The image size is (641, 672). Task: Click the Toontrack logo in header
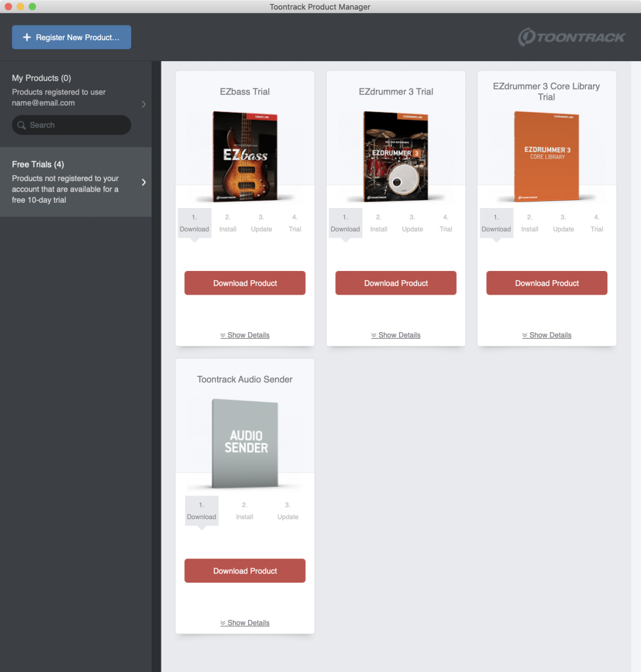tap(571, 37)
